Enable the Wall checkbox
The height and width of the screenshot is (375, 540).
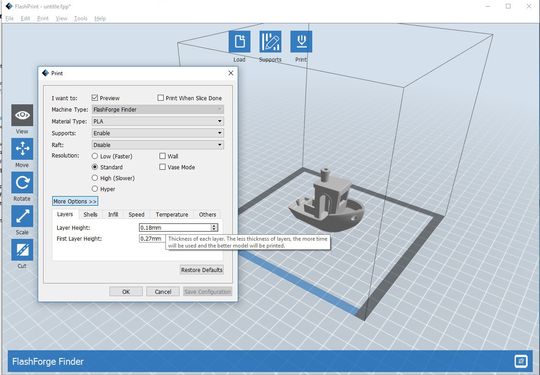pyautogui.click(x=163, y=156)
